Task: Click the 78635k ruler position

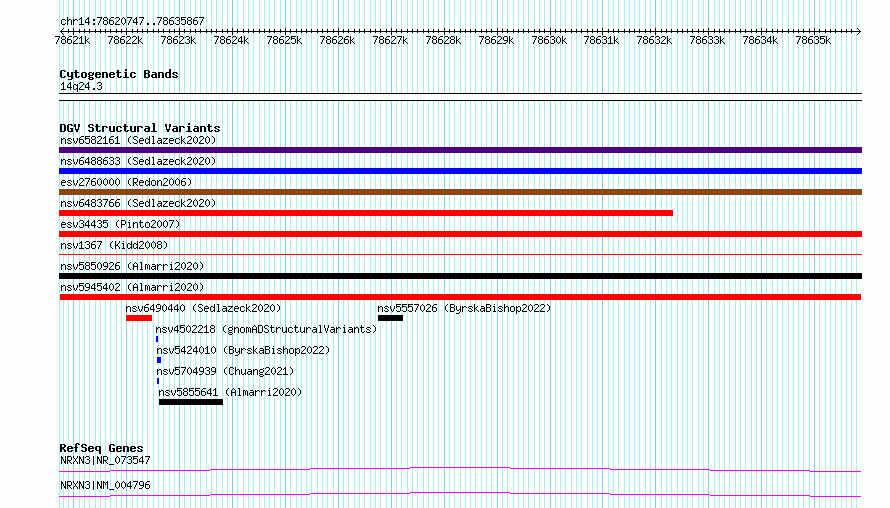Action: 813,40
